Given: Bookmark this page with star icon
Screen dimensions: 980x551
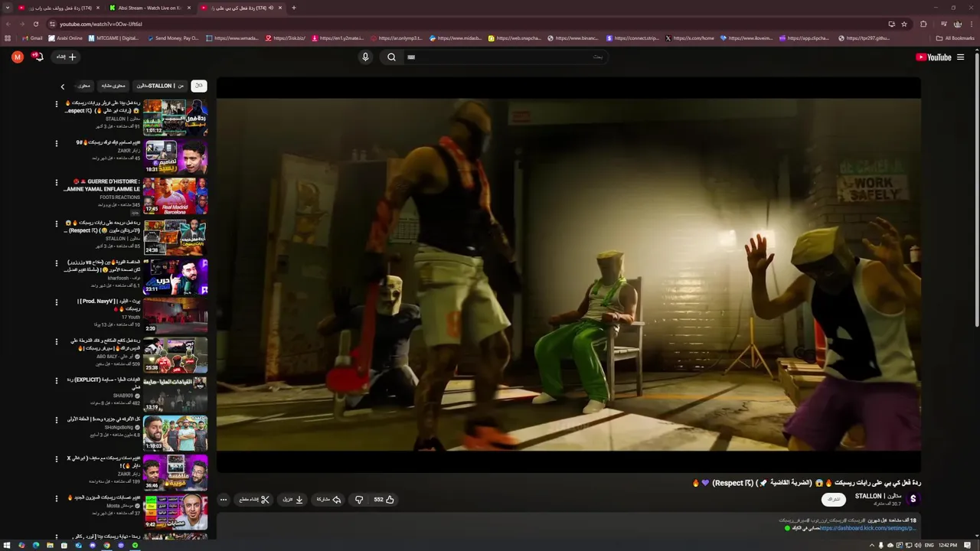Looking at the screenshot, I should pyautogui.click(x=904, y=24).
